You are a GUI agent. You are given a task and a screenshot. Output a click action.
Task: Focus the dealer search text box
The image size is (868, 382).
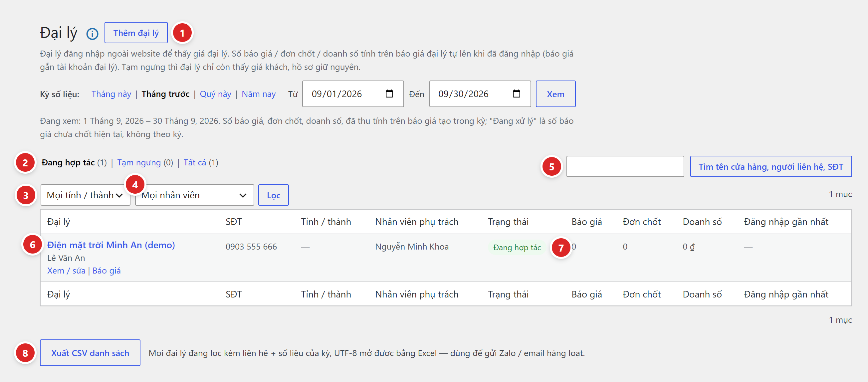tap(625, 166)
